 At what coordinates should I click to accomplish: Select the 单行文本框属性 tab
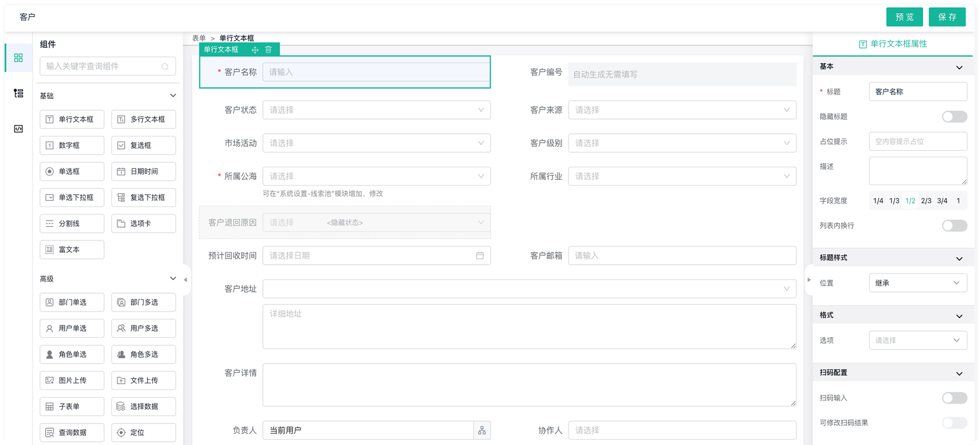pos(893,44)
